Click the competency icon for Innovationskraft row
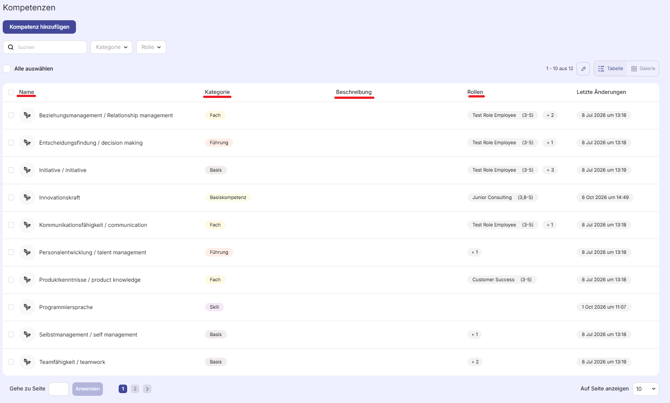Image resolution: width=670 pixels, height=403 pixels. point(27,197)
